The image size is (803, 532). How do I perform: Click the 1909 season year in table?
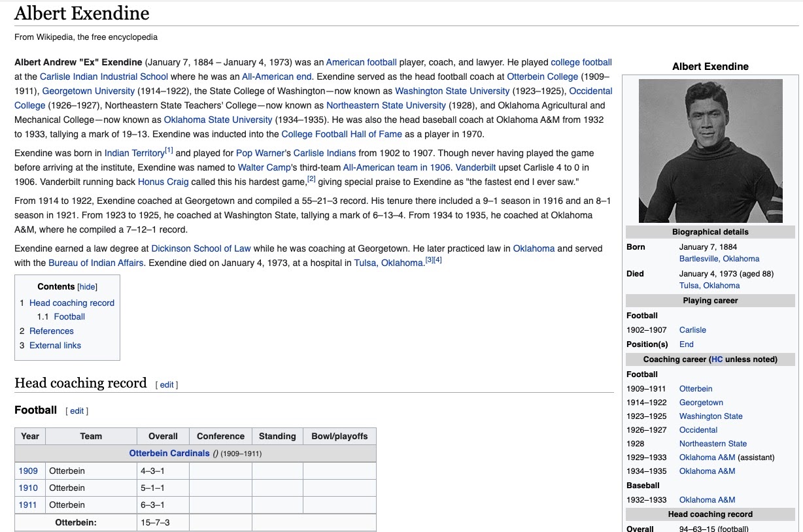point(28,471)
